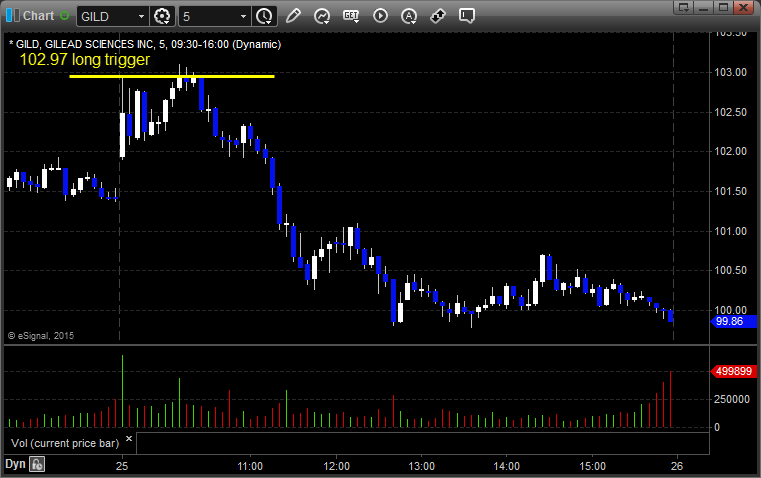Click the GILD symbol input field
This screenshot has width=761, height=478.
[x=107, y=16]
